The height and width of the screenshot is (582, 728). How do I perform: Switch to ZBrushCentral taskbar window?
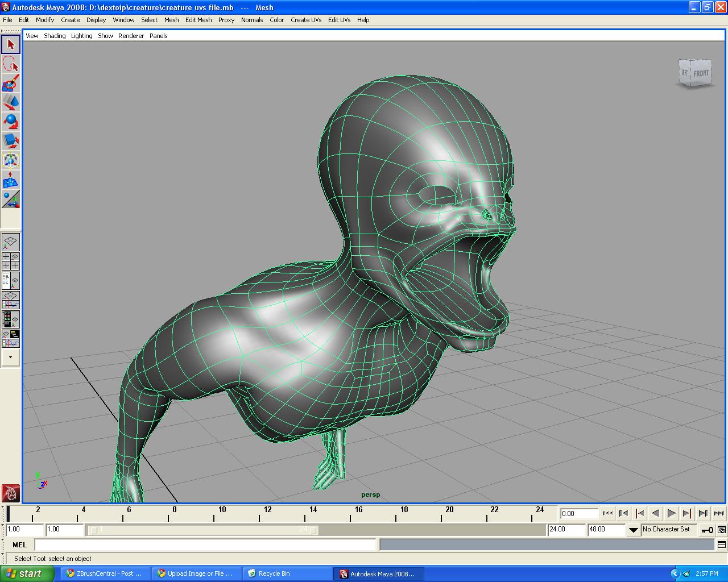[105, 573]
